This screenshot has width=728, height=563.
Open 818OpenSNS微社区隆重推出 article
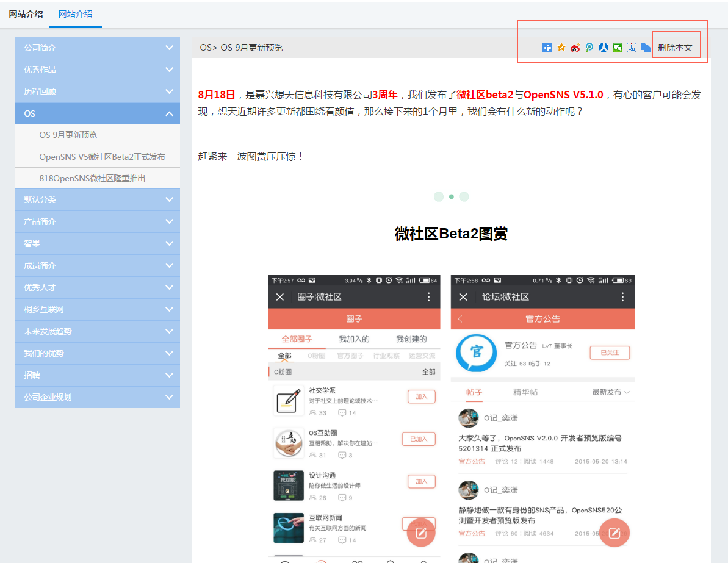click(x=92, y=178)
